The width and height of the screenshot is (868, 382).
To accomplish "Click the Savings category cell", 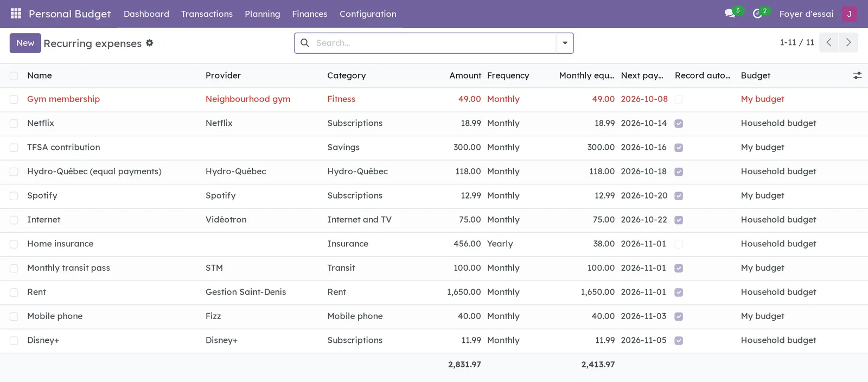I will (x=343, y=147).
